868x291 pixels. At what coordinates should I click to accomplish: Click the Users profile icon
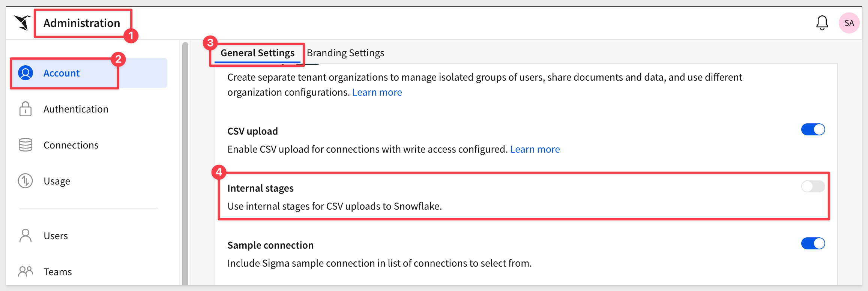tap(26, 236)
